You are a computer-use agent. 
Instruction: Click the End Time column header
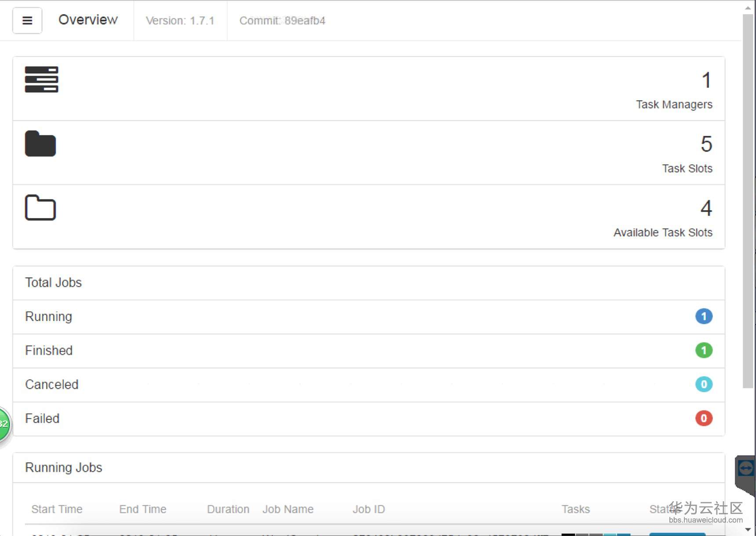tap(143, 509)
